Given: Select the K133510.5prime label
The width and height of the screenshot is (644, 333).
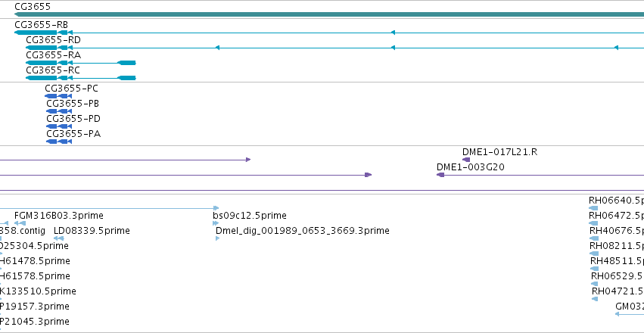Looking at the screenshot, I should tap(38, 291).
